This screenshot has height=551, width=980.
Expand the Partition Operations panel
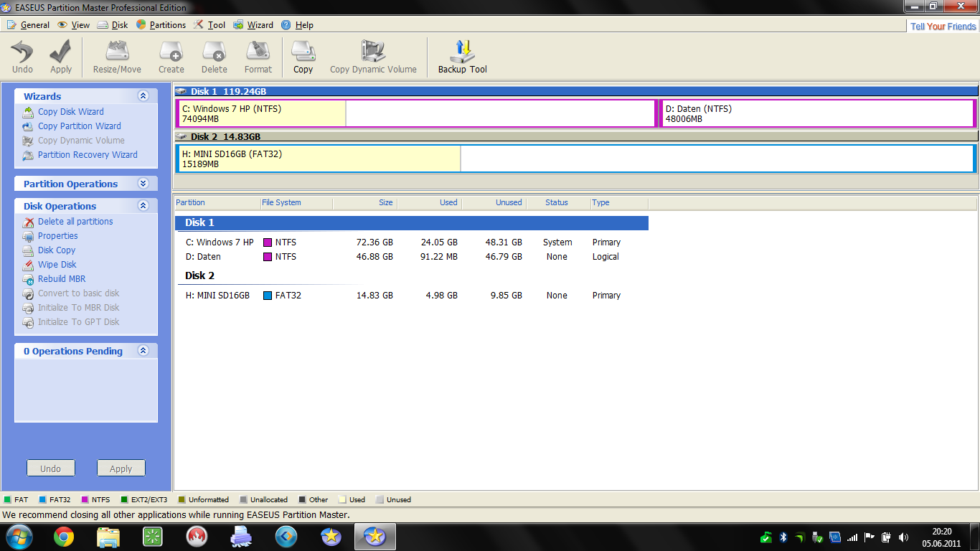pyautogui.click(x=143, y=184)
